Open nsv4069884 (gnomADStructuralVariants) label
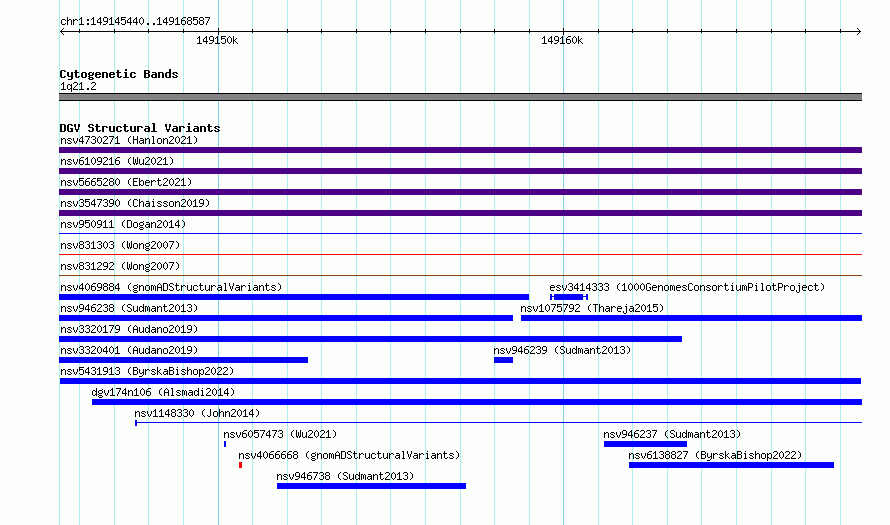Screen dimensions: 890x525 171,287
